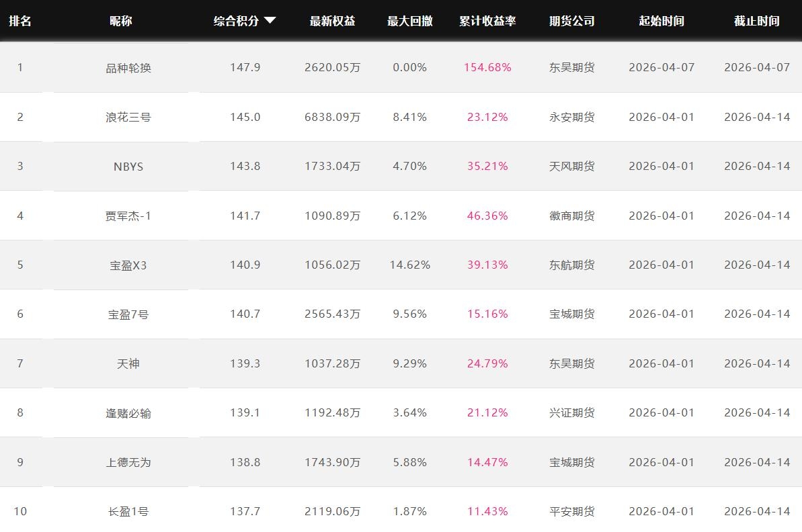
Task: Open the 浪花三号 nickname link
Action: (128, 117)
